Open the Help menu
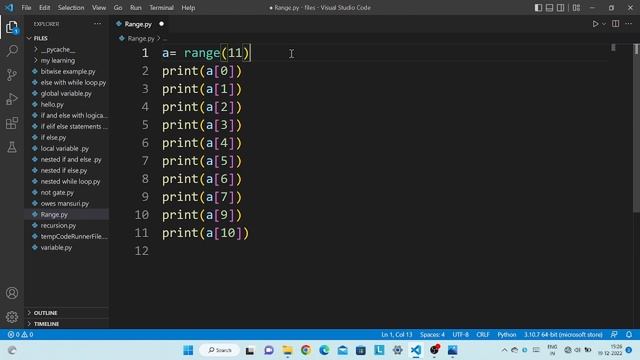 [188, 8]
